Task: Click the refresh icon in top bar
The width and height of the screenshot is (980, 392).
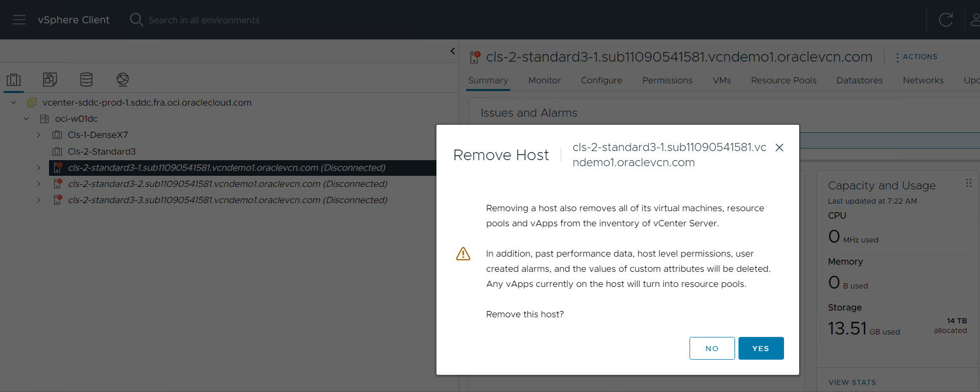Action: (x=946, y=20)
